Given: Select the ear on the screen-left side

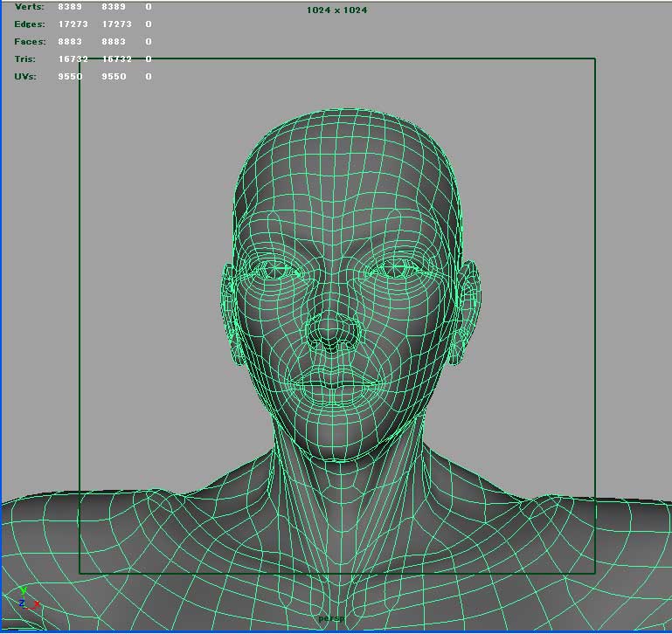Looking at the screenshot, I should [x=232, y=310].
